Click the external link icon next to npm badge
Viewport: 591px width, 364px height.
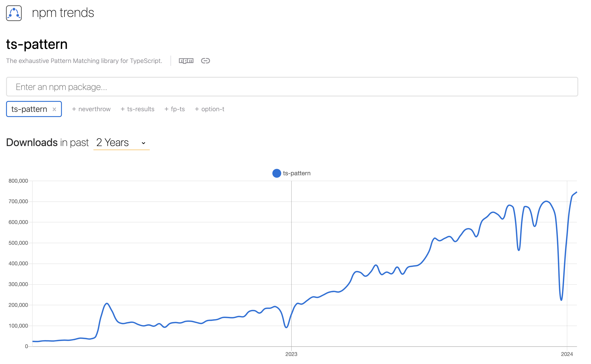coord(205,61)
